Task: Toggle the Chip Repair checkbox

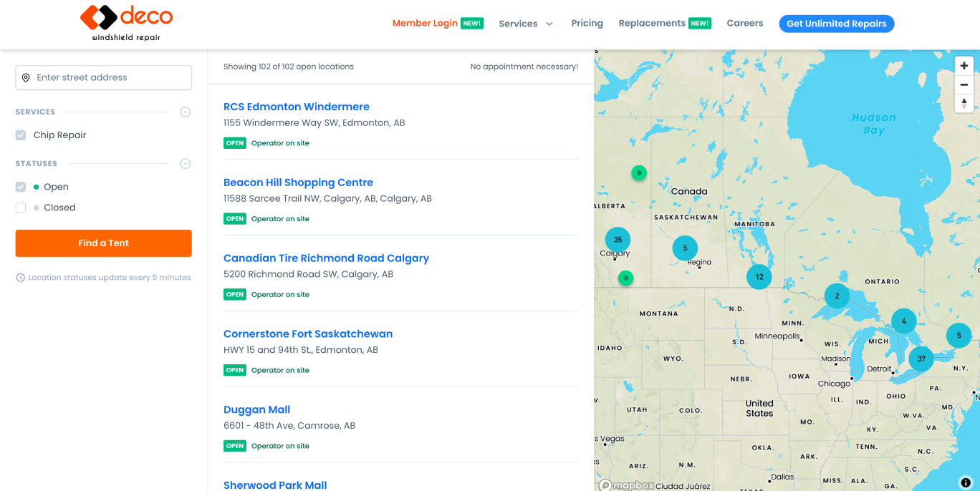Action: pos(21,135)
